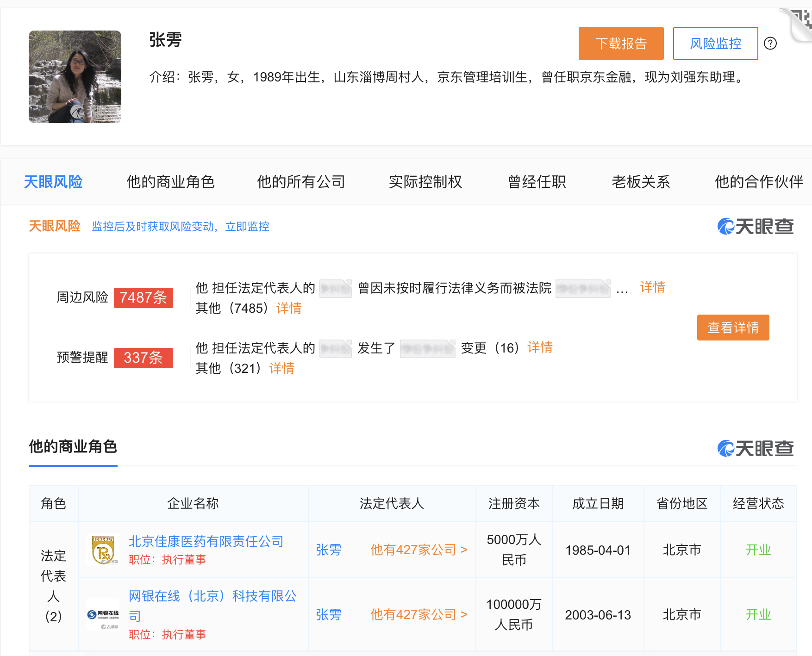812x656 pixels.
Task: Switch to the 天眼风险 tab
Action: 53,182
